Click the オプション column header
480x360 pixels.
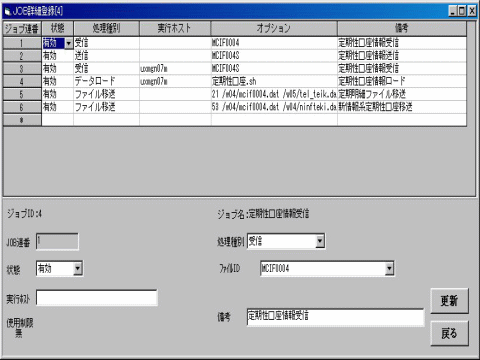(274, 29)
